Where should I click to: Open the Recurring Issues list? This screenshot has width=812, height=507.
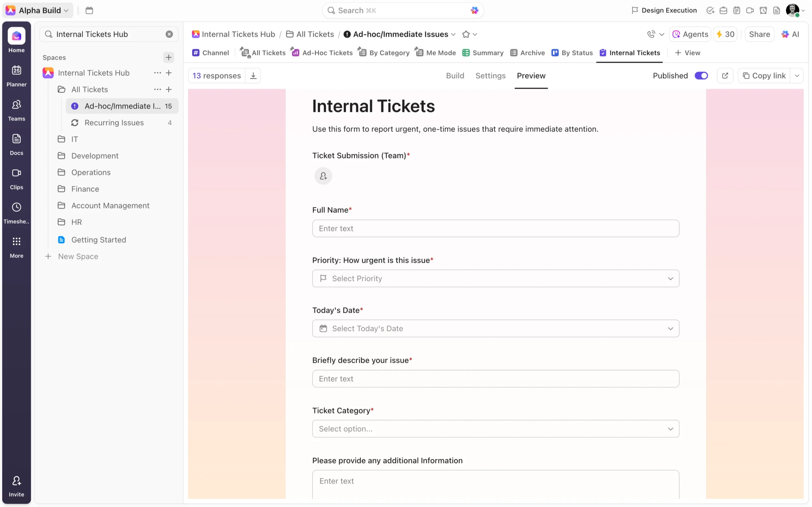coord(114,123)
